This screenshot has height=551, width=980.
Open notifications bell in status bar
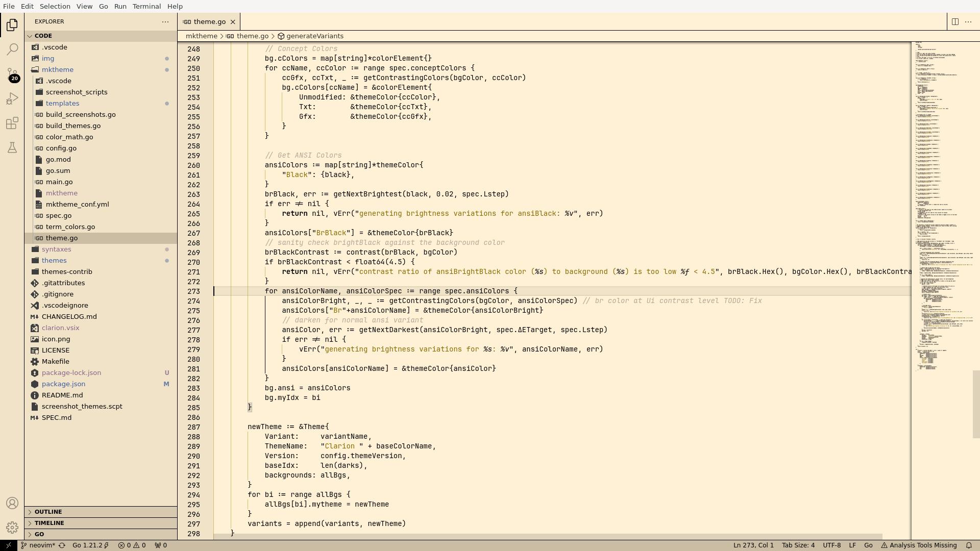(x=969, y=545)
